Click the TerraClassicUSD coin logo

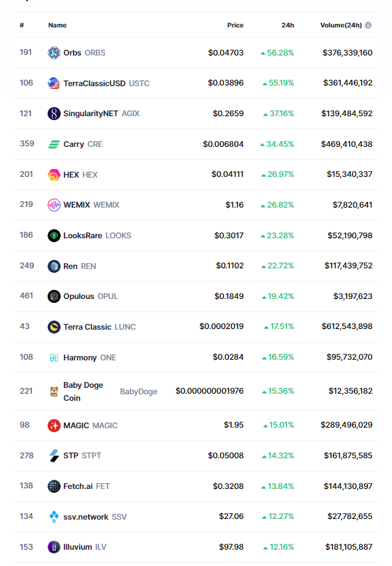tap(54, 83)
